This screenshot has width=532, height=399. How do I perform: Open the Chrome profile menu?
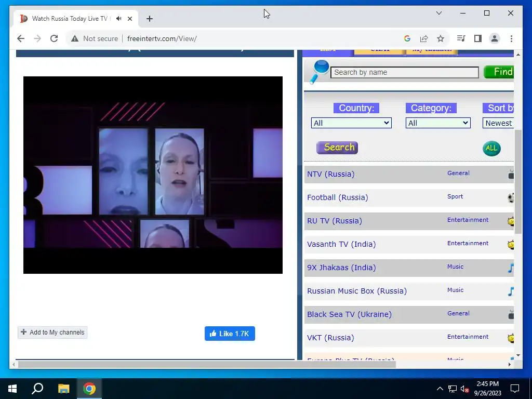(495, 38)
